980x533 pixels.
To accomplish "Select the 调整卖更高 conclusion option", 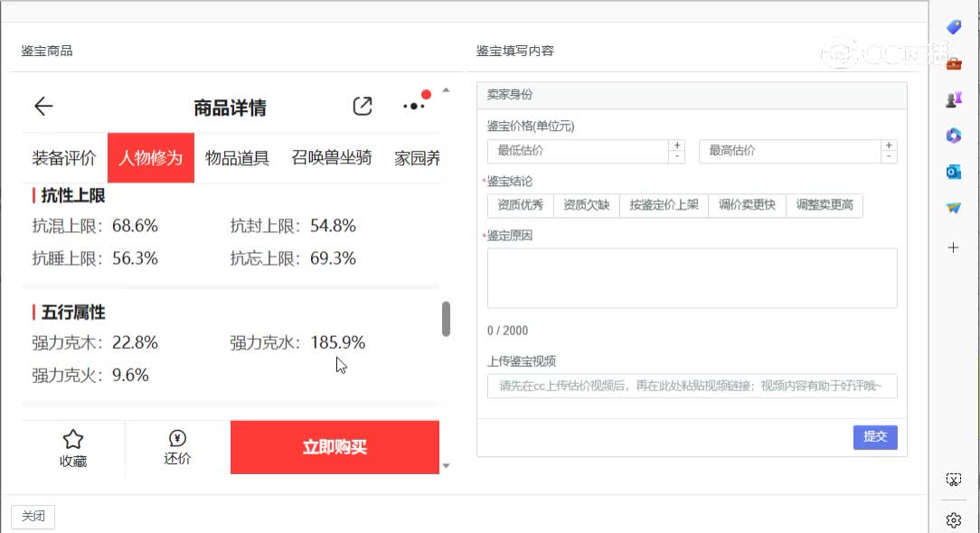I will coord(824,205).
